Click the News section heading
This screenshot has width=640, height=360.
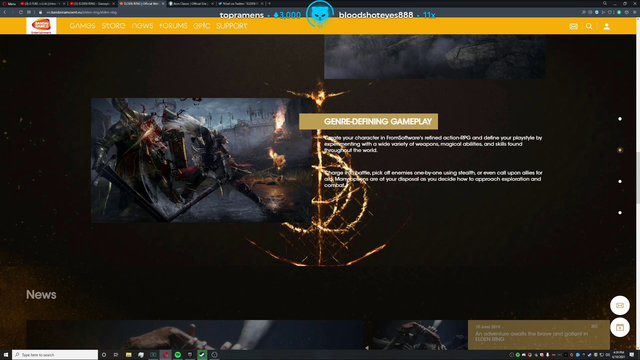click(41, 295)
